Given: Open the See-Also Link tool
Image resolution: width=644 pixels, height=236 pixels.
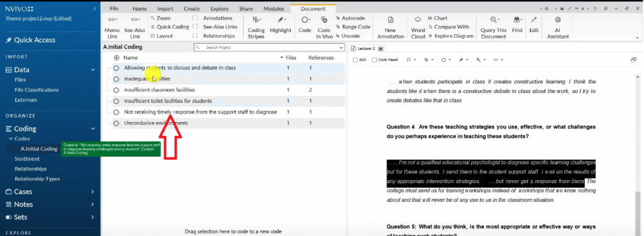Looking at the screenshot, I should (135, 27).
